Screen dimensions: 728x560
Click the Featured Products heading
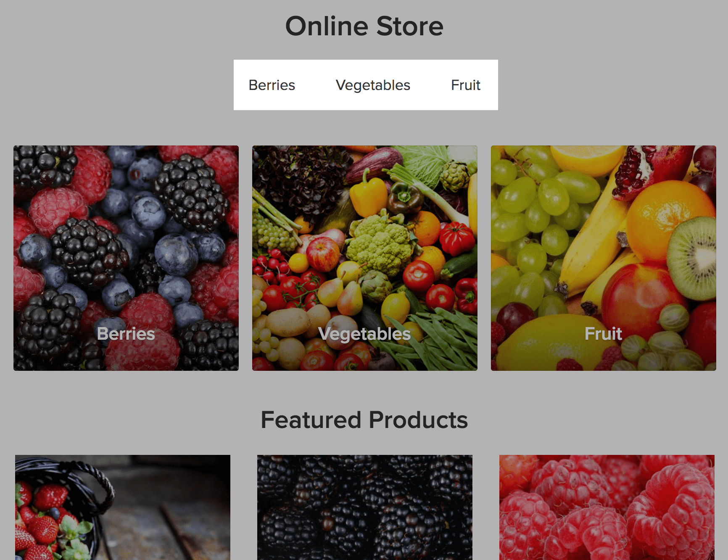point(364,420)
